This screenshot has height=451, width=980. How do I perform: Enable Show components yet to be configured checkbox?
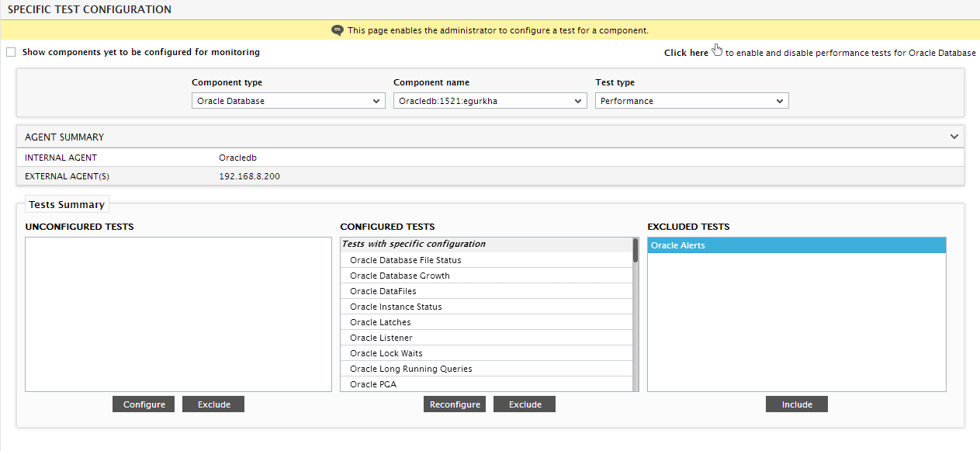pyautogui.click(x=11, y=52)
